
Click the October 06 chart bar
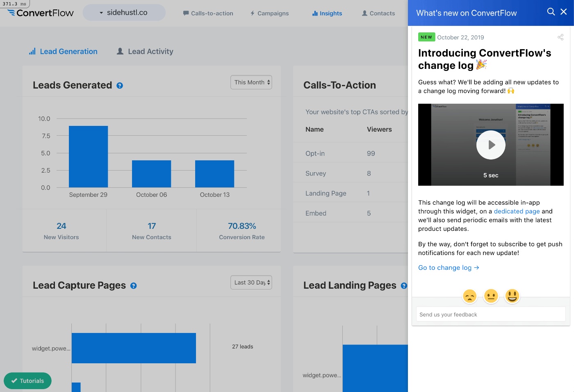tap(151, 174)
